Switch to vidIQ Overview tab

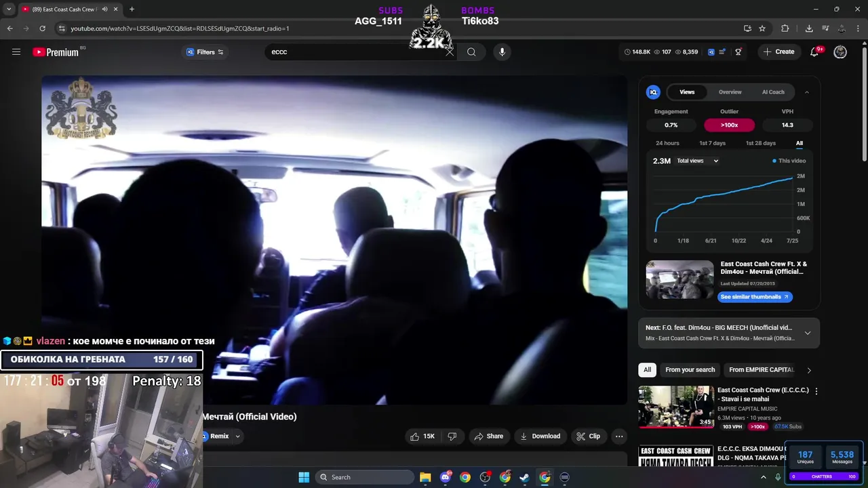tap(730, 92)
